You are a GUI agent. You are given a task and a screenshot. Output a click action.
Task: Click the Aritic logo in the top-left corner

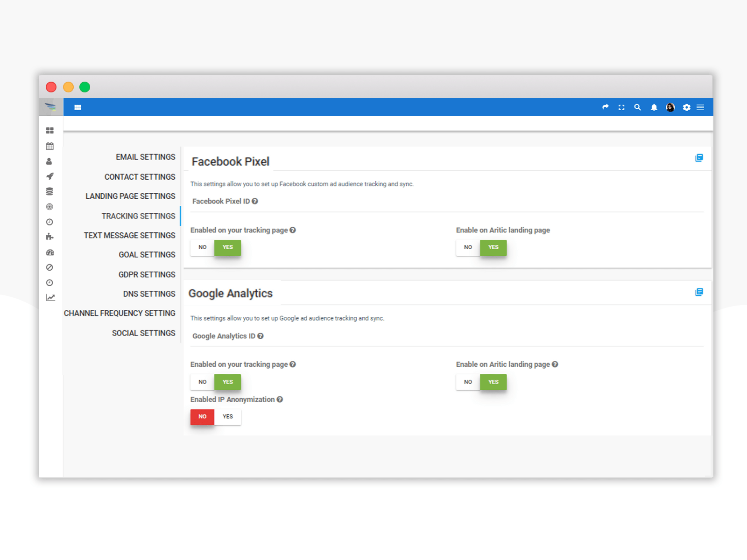pyautogui.click(x=50, y=107)
